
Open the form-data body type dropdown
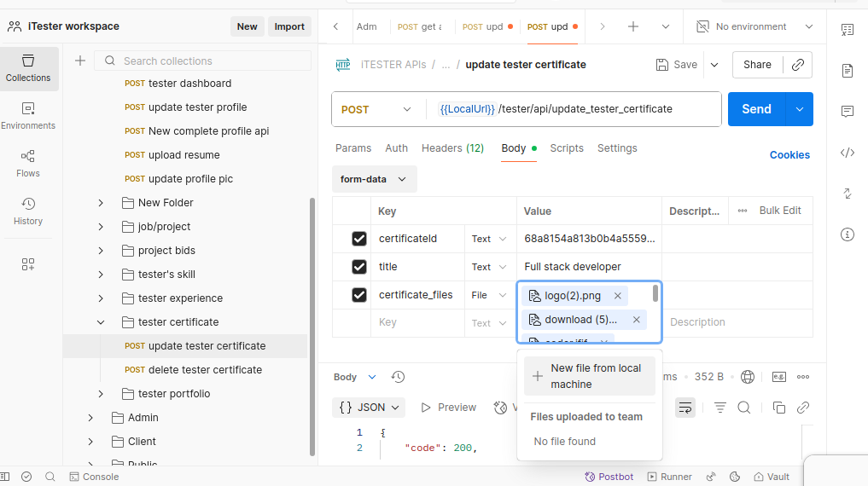point(374,179)
